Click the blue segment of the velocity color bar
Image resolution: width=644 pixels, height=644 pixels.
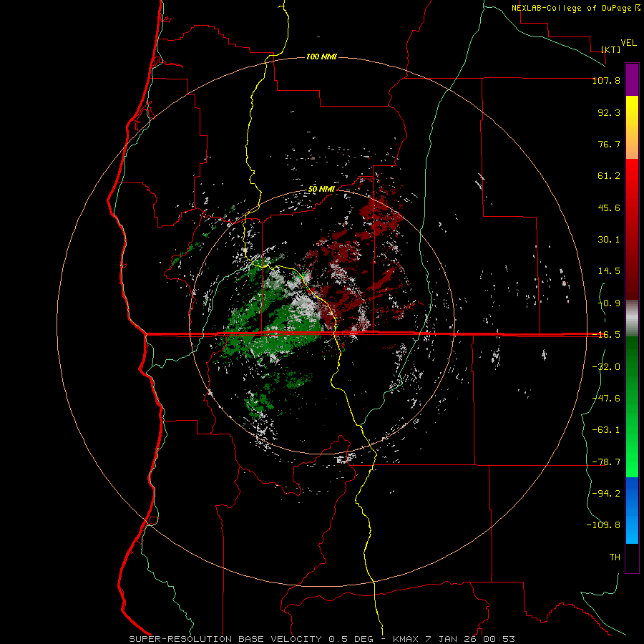pyautogui.click(x=632, y=510)
